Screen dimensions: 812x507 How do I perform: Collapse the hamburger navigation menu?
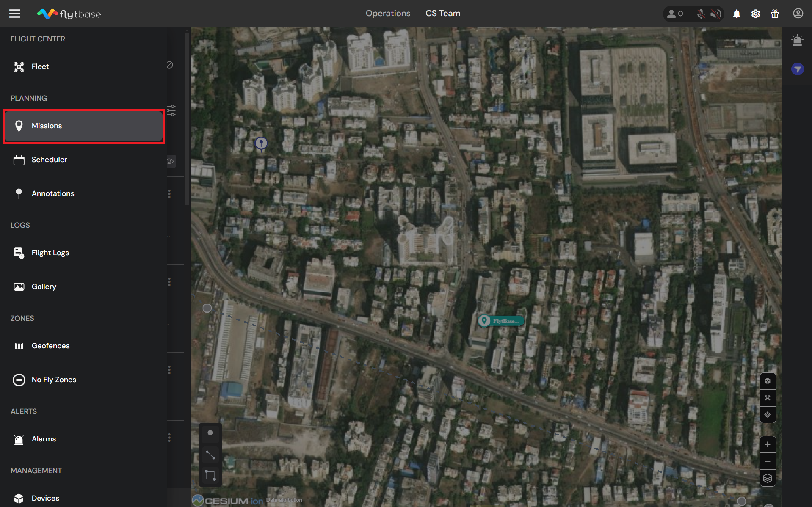15,14
